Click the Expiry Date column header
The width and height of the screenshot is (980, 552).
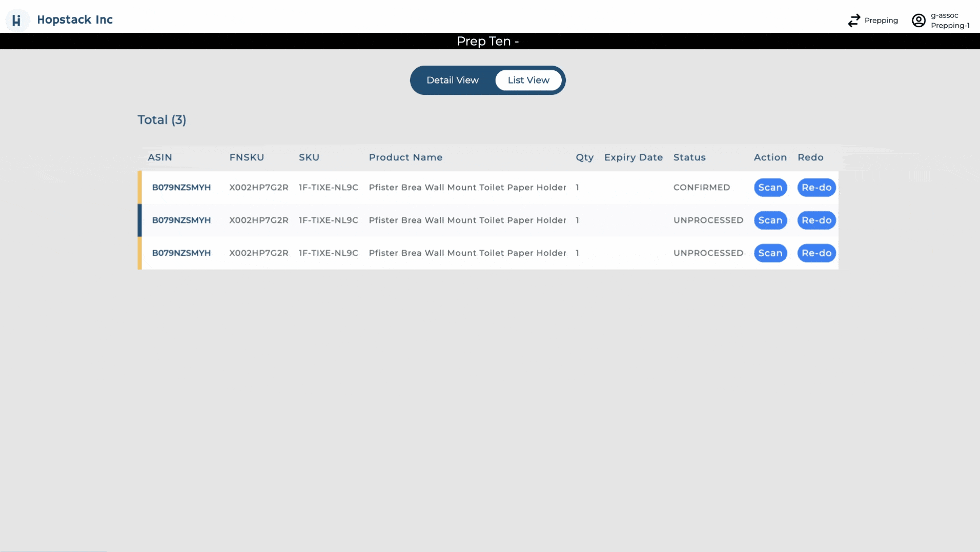click(633, 157)
